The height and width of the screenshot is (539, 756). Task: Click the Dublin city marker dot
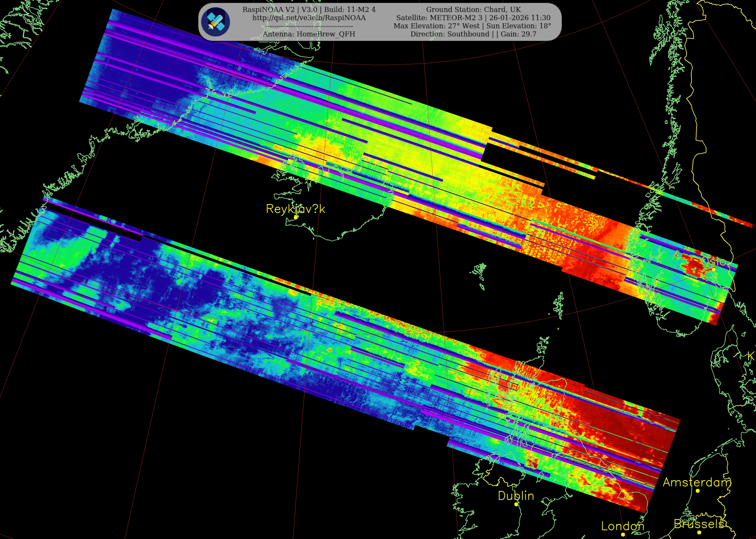pyautogui.click(x=516, y=504)
